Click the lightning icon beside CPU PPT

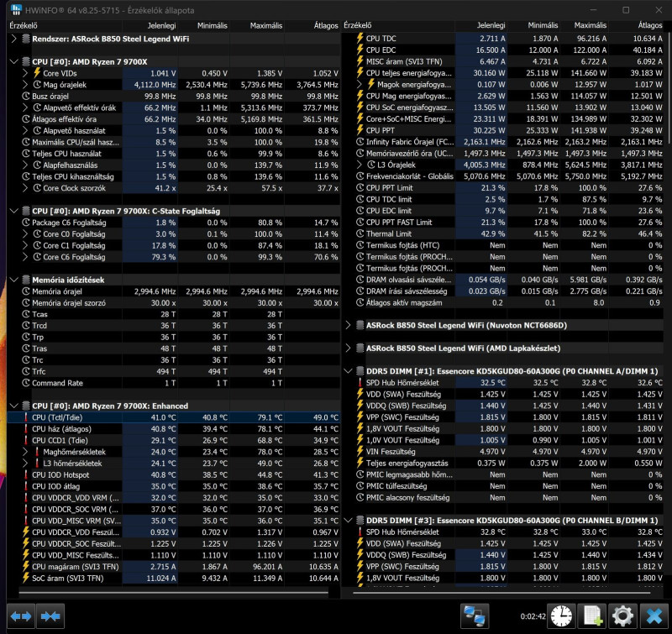[x=360, y=130]
